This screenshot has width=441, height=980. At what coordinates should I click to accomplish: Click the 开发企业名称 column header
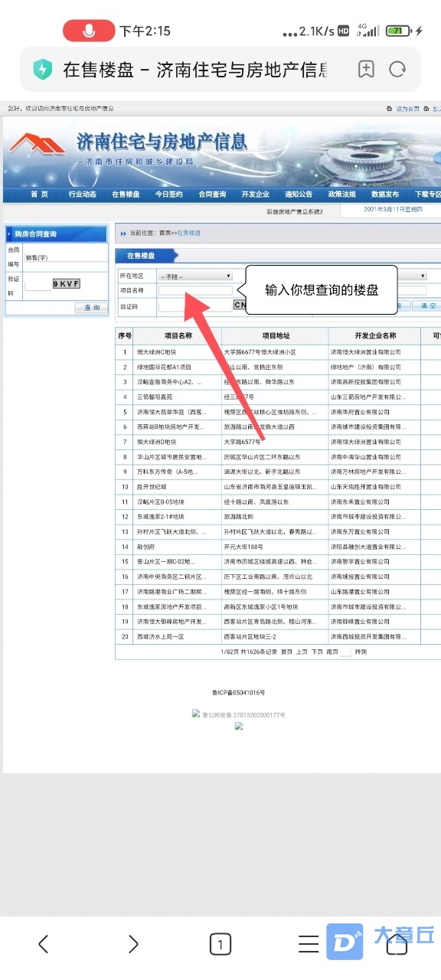375,335
